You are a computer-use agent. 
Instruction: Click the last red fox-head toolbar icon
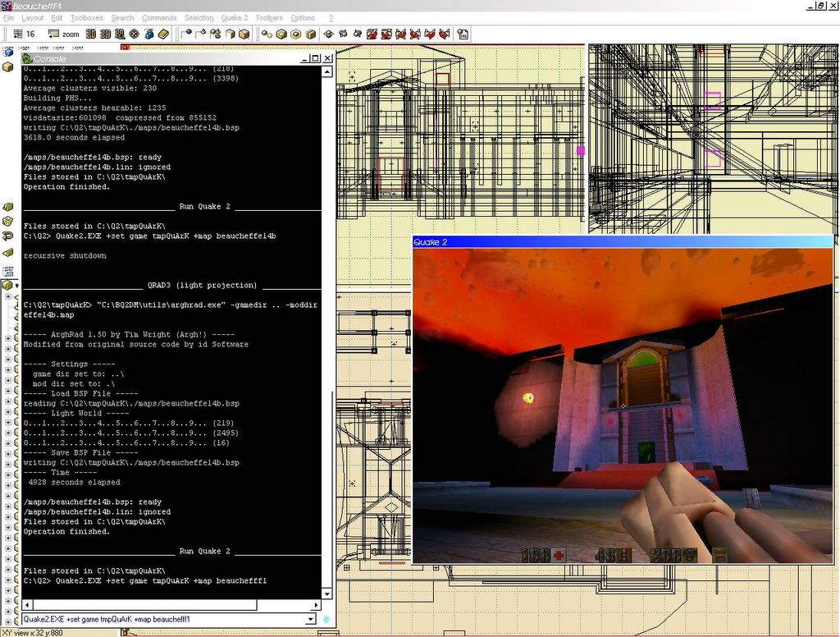click(444, 34)
